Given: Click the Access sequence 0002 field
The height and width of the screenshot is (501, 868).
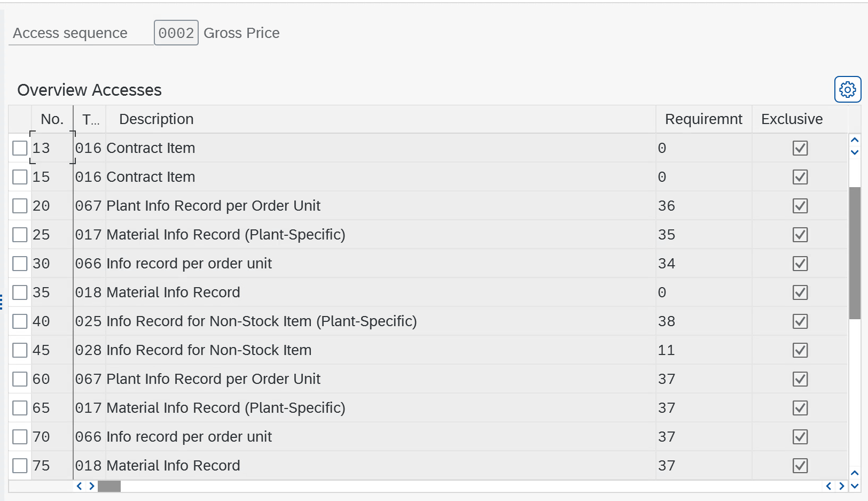Looking at the screenshot, I should pos(176,33).
